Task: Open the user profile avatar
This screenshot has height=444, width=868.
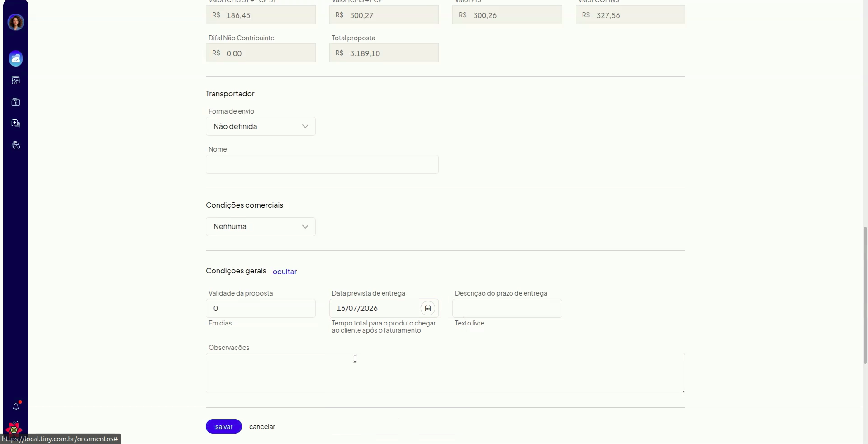Action: (x=16, y=22)
